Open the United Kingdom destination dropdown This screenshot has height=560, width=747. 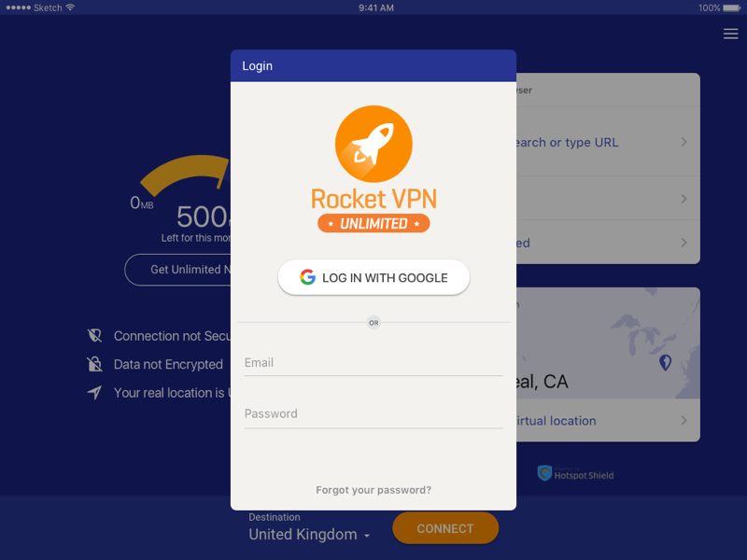[x=309, y=534]
